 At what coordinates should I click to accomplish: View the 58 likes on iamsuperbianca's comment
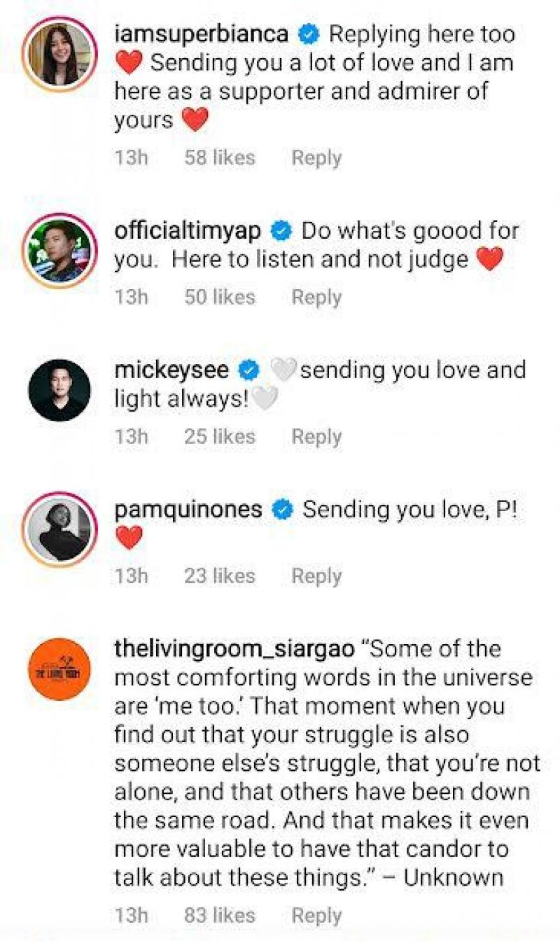[x=220, y=158]
